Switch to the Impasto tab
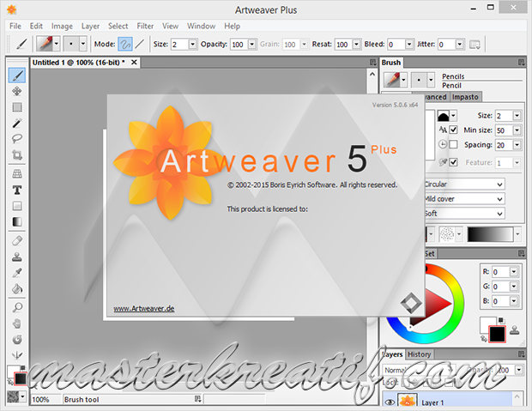The height and width of the screenshot is (411, 532). click(465, 97)
